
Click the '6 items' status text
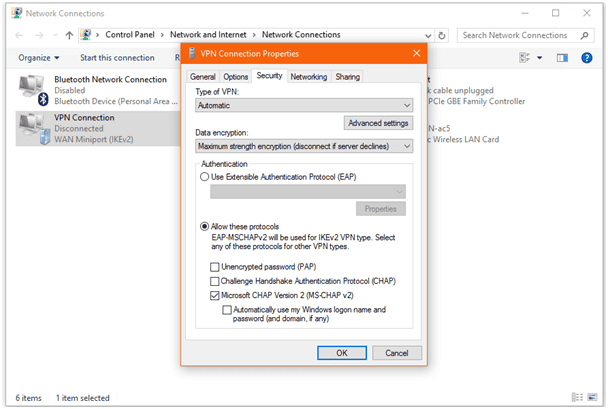[x=28, y=398]
